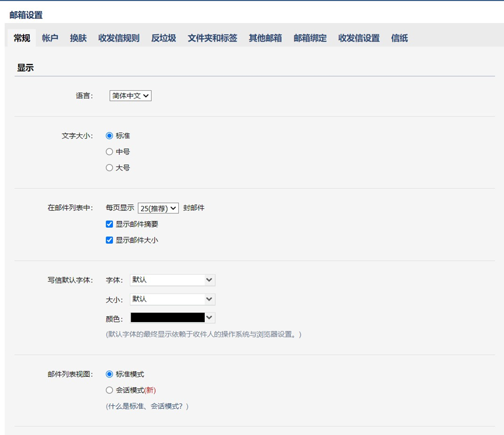The height and width of the screenshot is (435, 504).
Task: Open the 换肤 tab
Action: coord(78,38)
